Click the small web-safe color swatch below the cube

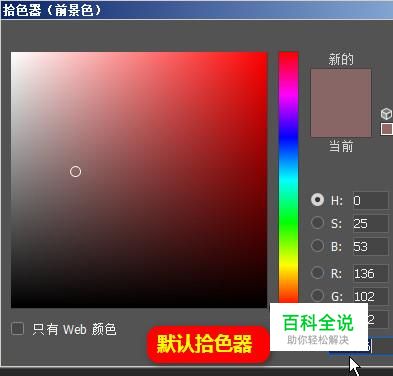point(387,129)
